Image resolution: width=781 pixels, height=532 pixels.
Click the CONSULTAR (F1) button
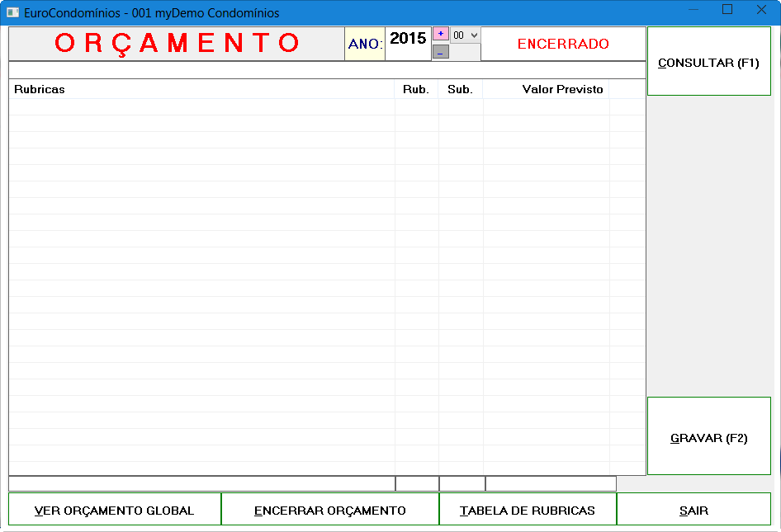click(708, 62)
